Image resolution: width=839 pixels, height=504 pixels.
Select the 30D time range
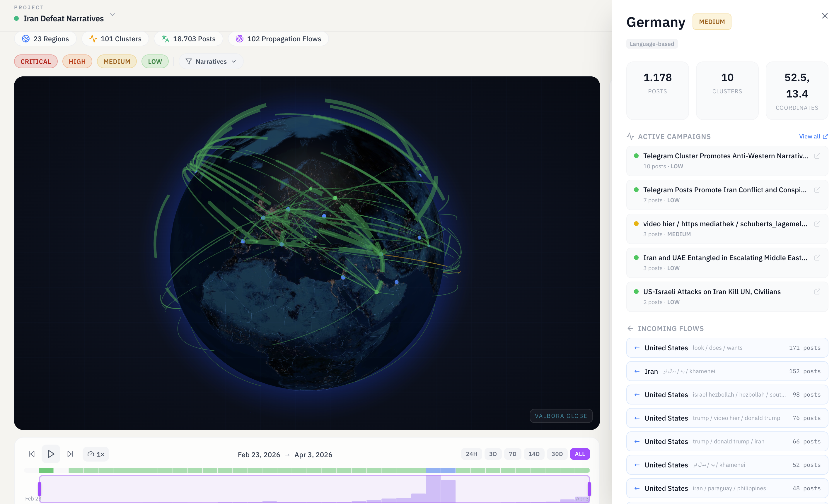pos(557,454)
